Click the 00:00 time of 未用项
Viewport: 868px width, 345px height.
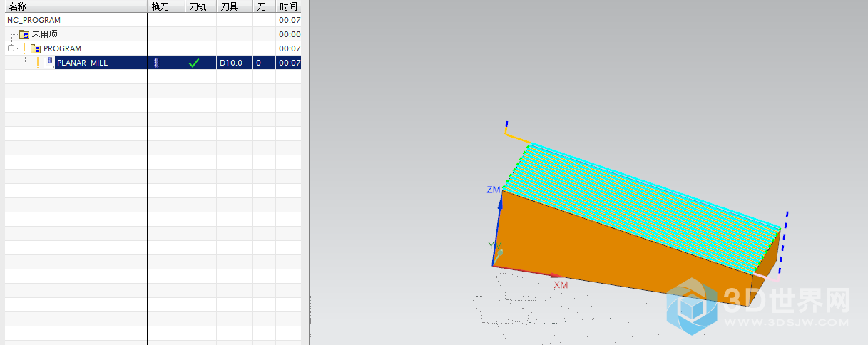pyautogui.click(x=289, y=34)
